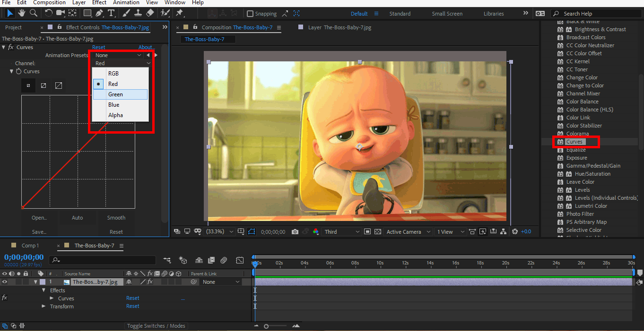Select the Pen tool

(x=99, y=13)
